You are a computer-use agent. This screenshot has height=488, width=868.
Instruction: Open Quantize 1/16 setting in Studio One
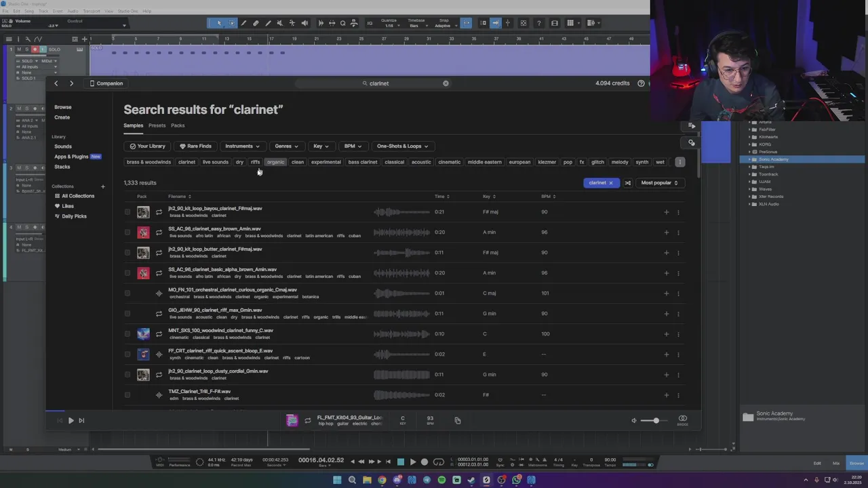click(389, 23)
